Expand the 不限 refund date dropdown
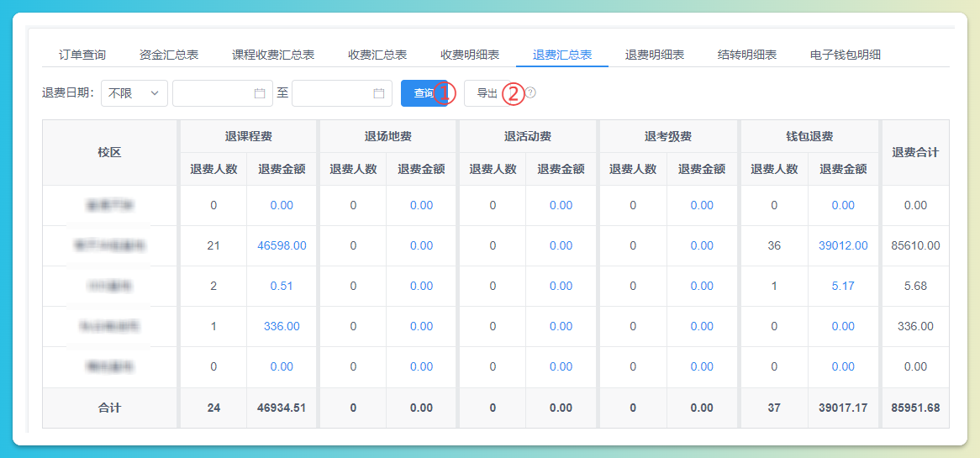This screenshot has height=458, width=980. tap(134, 93)
